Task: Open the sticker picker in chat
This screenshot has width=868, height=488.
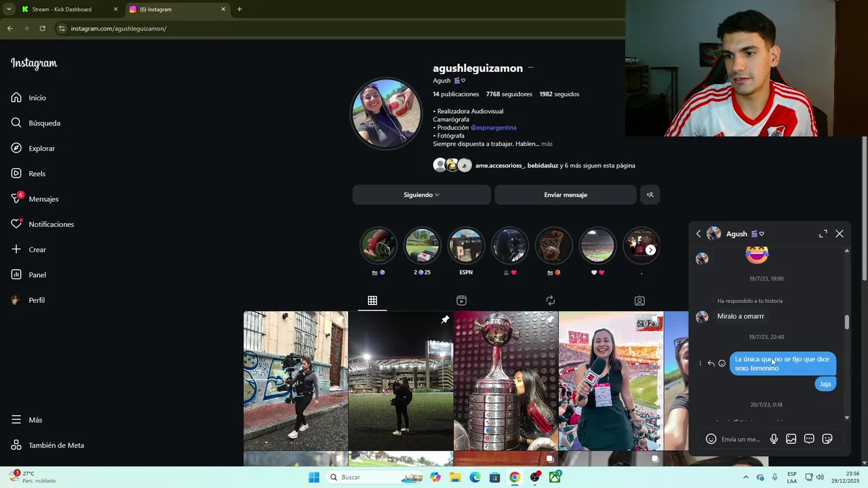Action: [827, 439]
